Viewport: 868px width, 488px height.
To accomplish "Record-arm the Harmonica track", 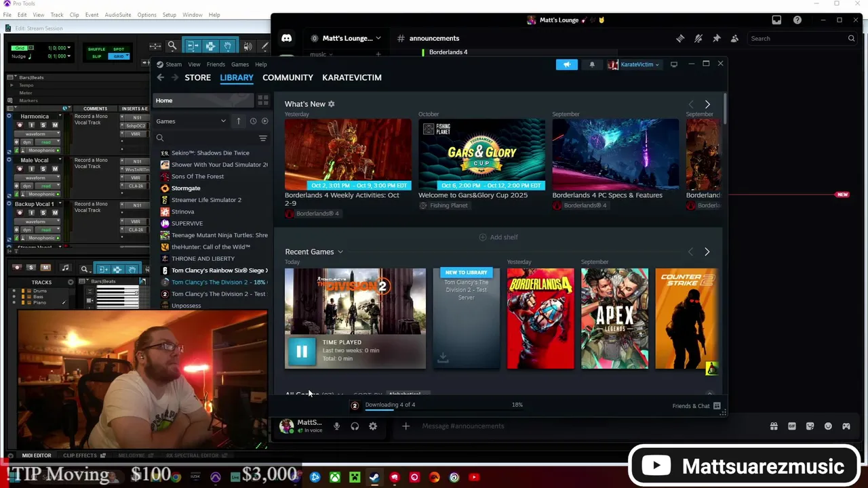I will tap(19, 125).
